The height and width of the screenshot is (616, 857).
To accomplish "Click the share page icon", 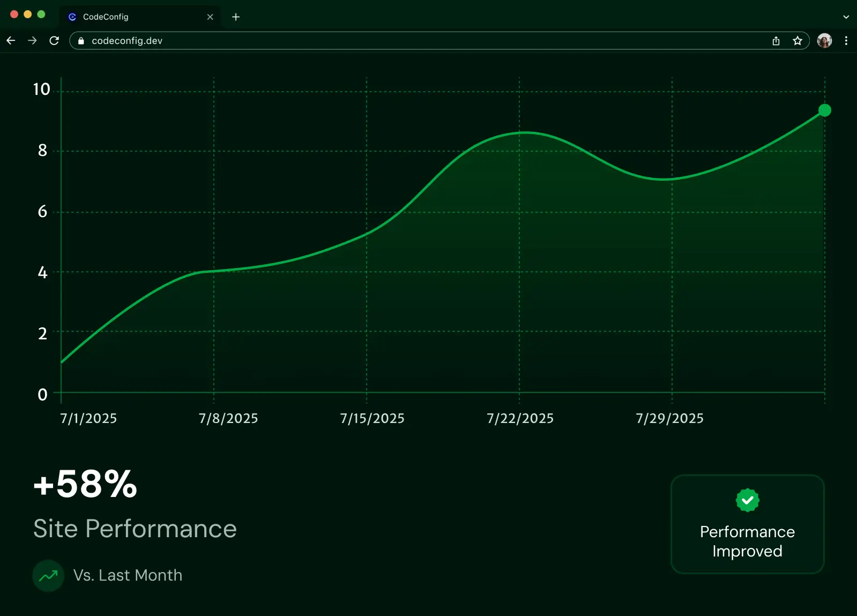I will (x=776, y=41).
